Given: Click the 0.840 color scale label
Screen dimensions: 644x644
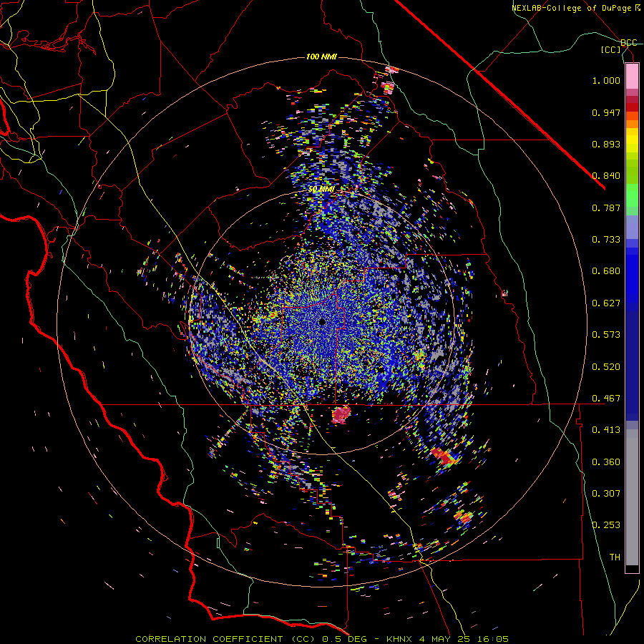Looking at the screenshot, I should (606, 176).
